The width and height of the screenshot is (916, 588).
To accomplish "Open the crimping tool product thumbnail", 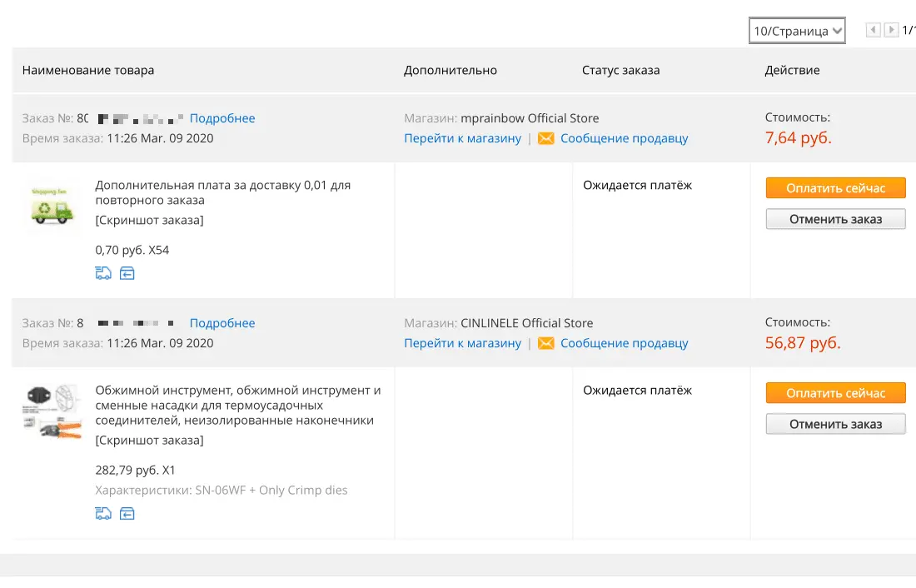I will [x=52, y=411].
